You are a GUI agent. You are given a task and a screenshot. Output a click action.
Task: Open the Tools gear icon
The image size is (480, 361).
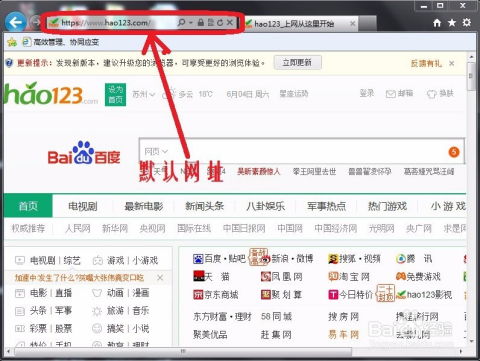coord(467,22)
